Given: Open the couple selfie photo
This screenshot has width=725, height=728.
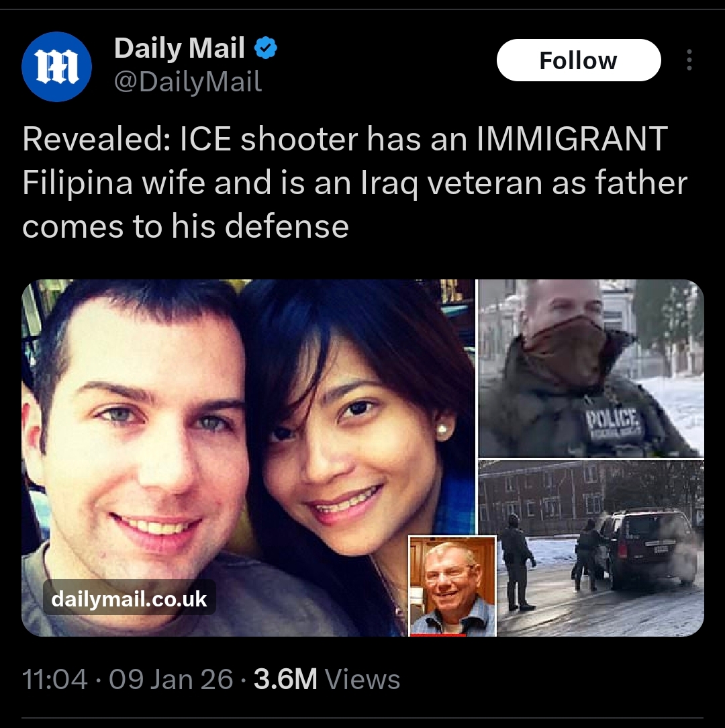Looking at the screenshot, I should [x=248, y=457].
